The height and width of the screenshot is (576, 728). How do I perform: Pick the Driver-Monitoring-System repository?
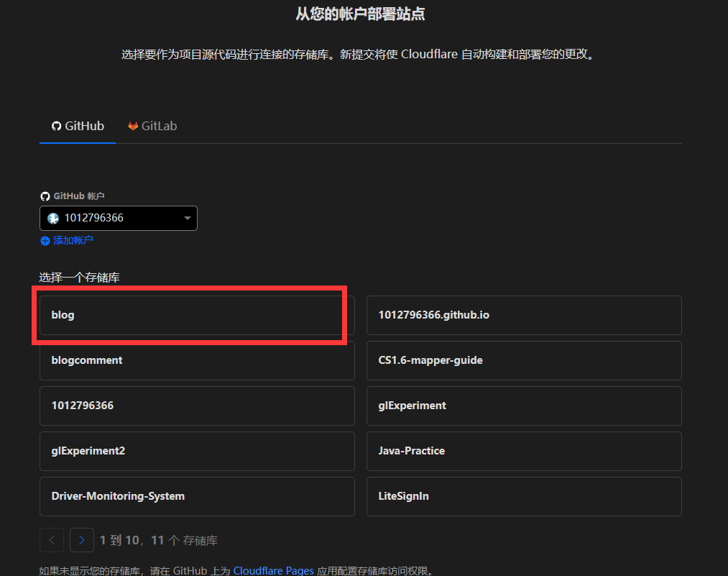[196, 496]
